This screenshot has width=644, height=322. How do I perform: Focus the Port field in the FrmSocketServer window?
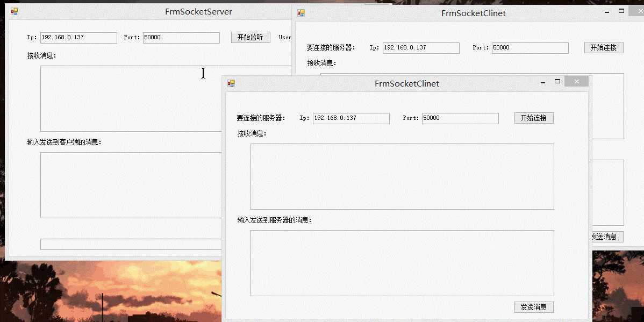(x=181, y=38)
